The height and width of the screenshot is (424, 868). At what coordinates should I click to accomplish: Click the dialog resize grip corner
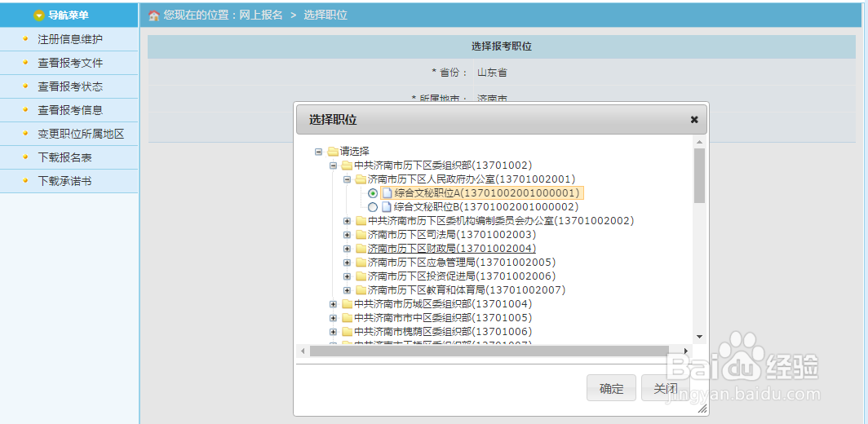click(702, 409)
